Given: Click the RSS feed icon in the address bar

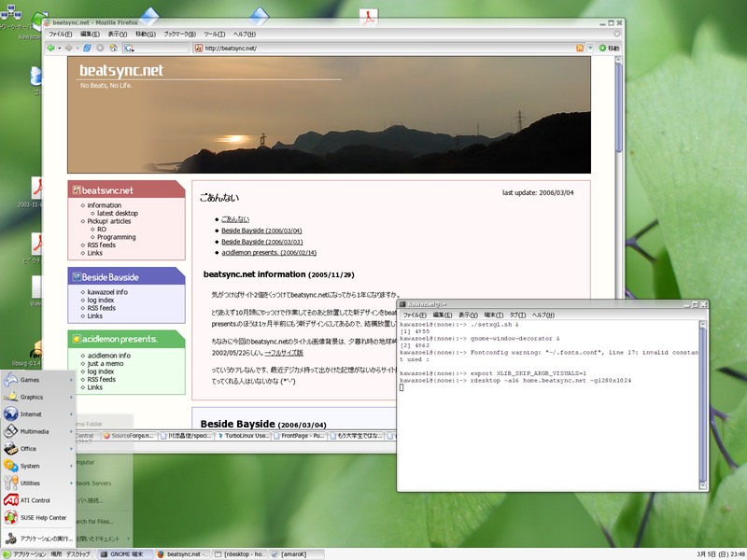Looking at the screenshot, I should coord(580,48).
